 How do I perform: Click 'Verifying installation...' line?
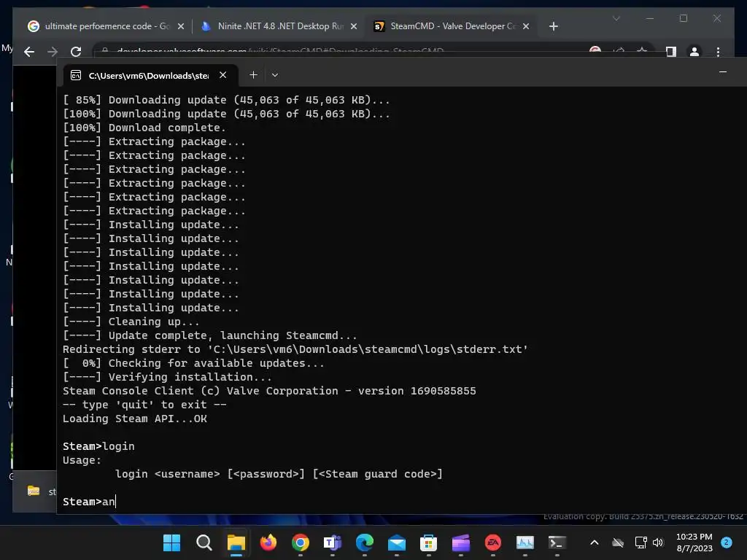(x=167, y=377)
